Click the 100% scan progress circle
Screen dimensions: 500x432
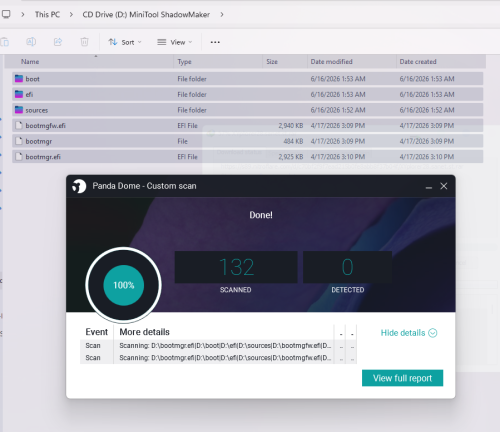(124, 285)
